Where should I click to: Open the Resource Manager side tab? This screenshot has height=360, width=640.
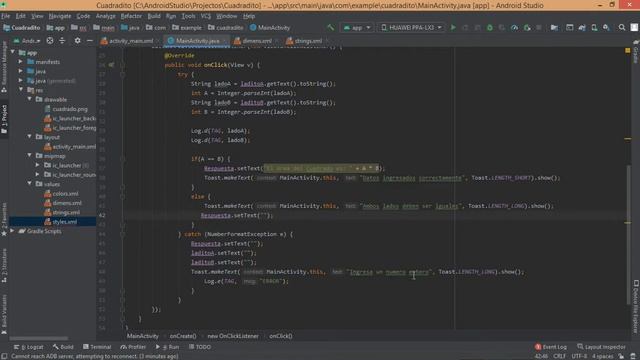4,67
